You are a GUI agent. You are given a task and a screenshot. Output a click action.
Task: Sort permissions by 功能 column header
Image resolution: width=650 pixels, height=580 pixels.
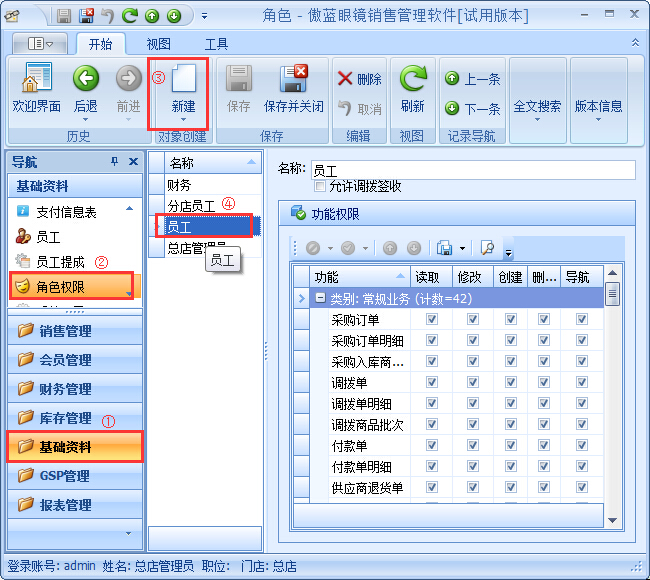[360, 277]
